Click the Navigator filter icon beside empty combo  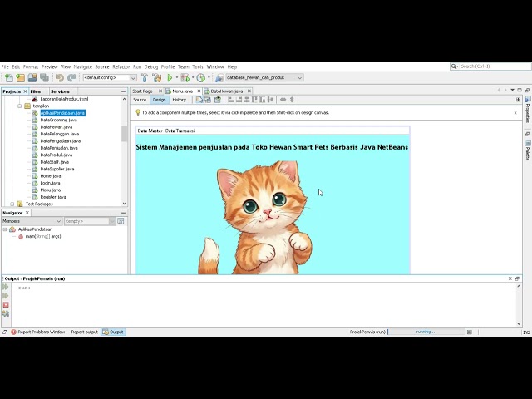click(x=121, y=221)
